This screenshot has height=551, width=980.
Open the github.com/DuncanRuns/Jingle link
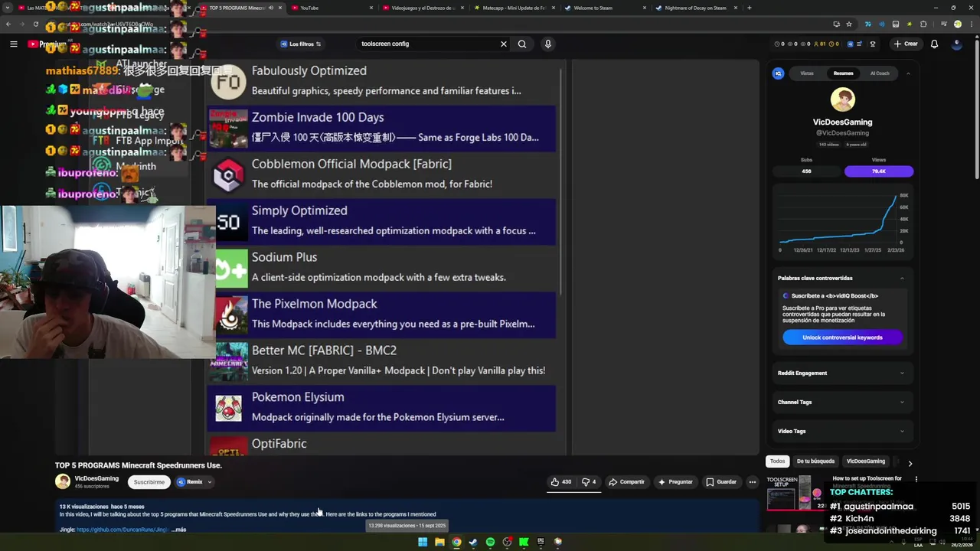[122, 530]
